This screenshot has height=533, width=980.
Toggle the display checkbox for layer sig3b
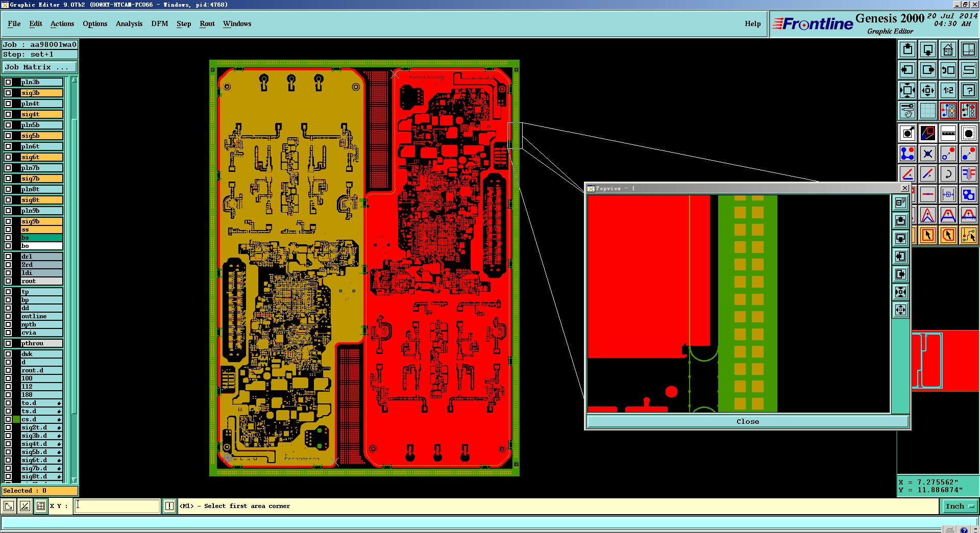click(8, 93)
